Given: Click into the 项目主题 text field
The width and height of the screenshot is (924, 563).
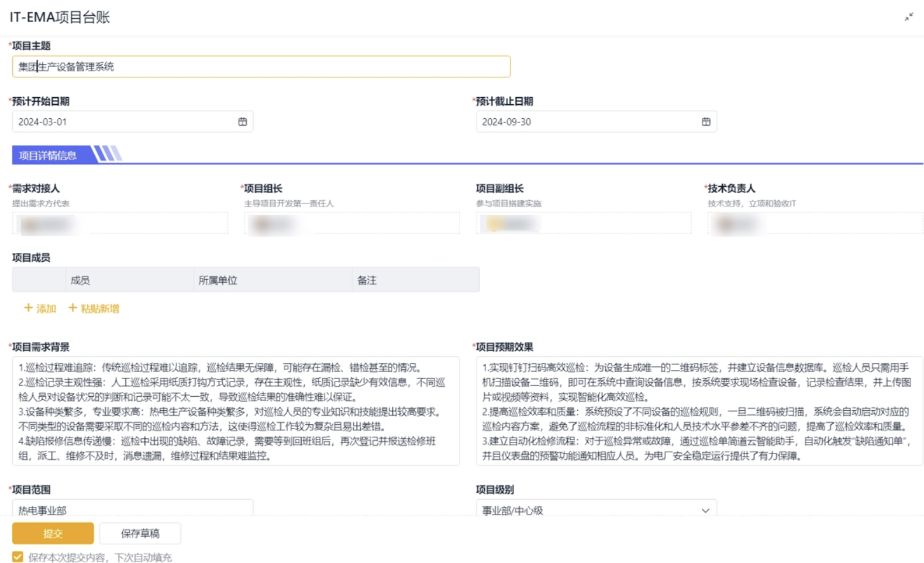Looking at the screenshot, I should 261,67.
